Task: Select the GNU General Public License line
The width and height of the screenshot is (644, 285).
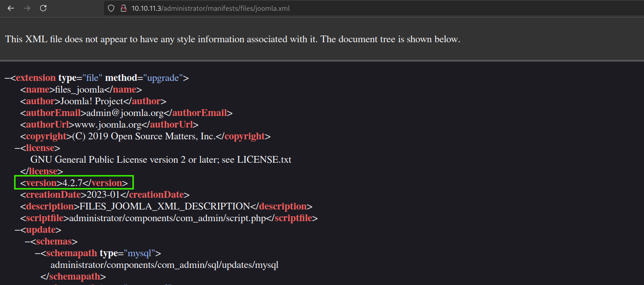Action: click(x=161, y=160)
